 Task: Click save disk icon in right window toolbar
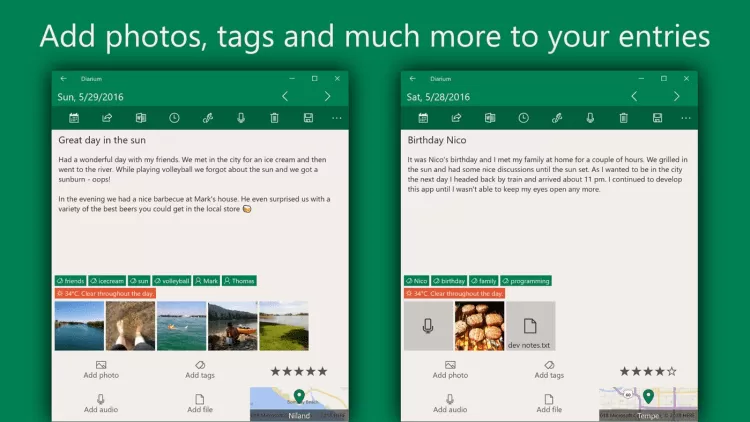657,118
